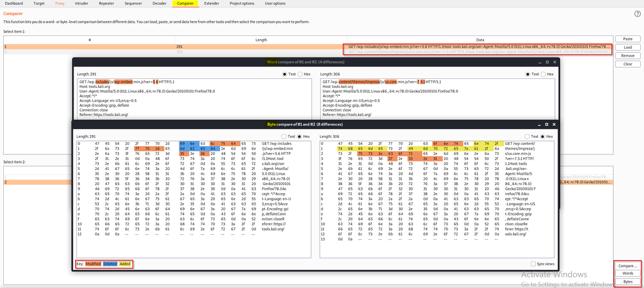Minimize the Byte compare window
Image resolution: width=644 pixels, height=288 pixels.
point(538,124)
